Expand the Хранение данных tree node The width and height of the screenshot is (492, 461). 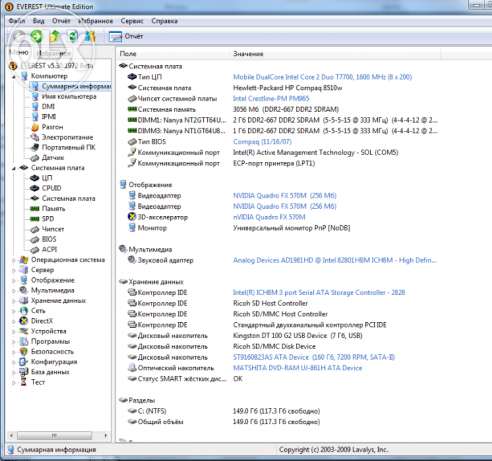pyautogui.click(x=14, y=301)
